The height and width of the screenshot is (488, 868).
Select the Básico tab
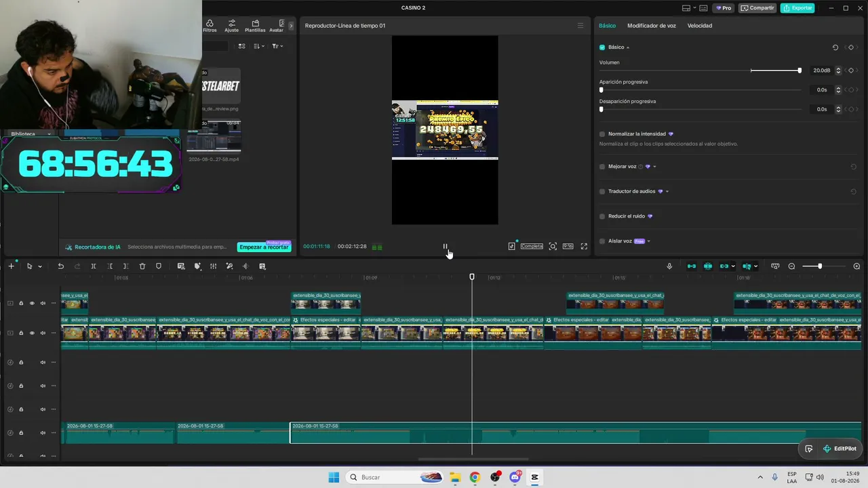pos(608,26)
